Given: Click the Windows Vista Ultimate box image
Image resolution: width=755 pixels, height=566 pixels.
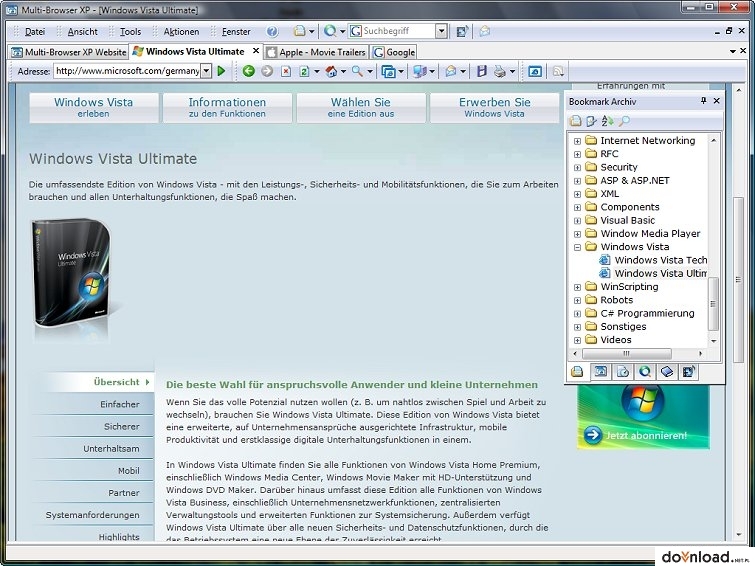Looking at the screenshot, I should point(72,276).
